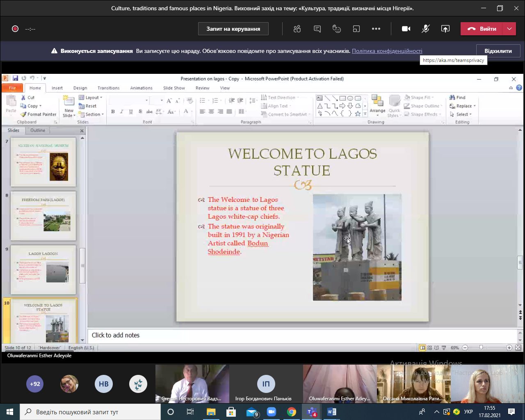Expand the +92 more participants list
Viewport: 525px width, 420px height.
click(x=35, y=384)
